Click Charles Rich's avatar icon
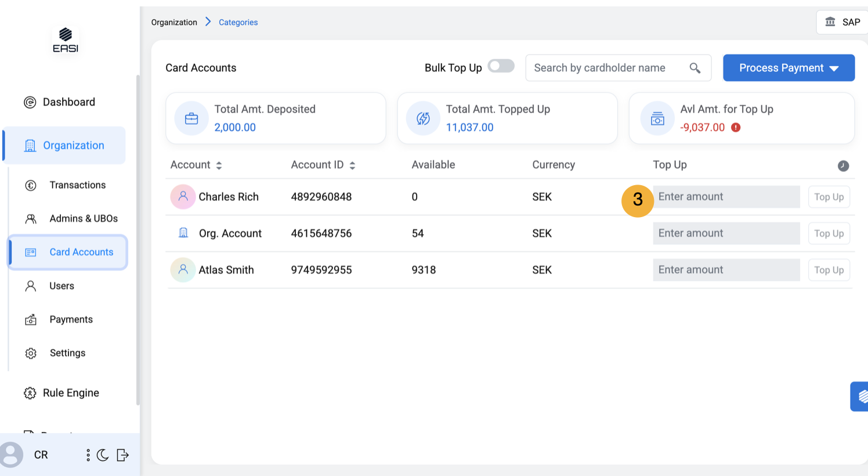 pos(183,197)
